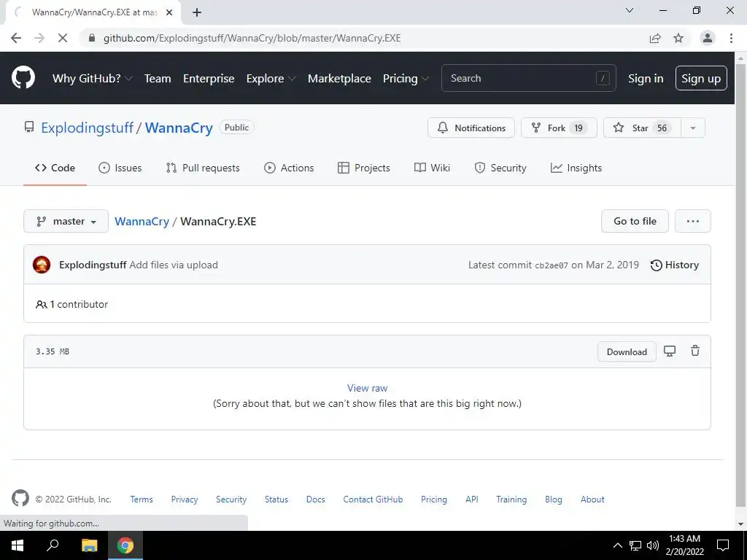Image resolution: width=747 pixels, height=560 pixels.
Task: Open the Actions tab
Action: [289, 168]
